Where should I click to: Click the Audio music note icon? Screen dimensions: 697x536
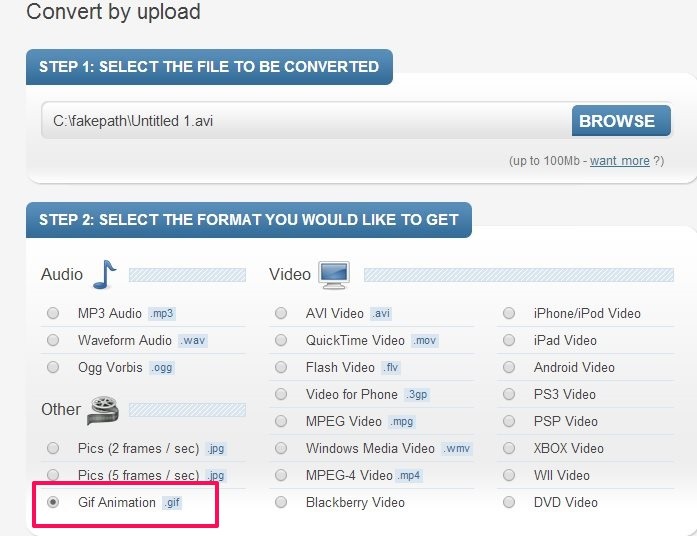[105, 273]
